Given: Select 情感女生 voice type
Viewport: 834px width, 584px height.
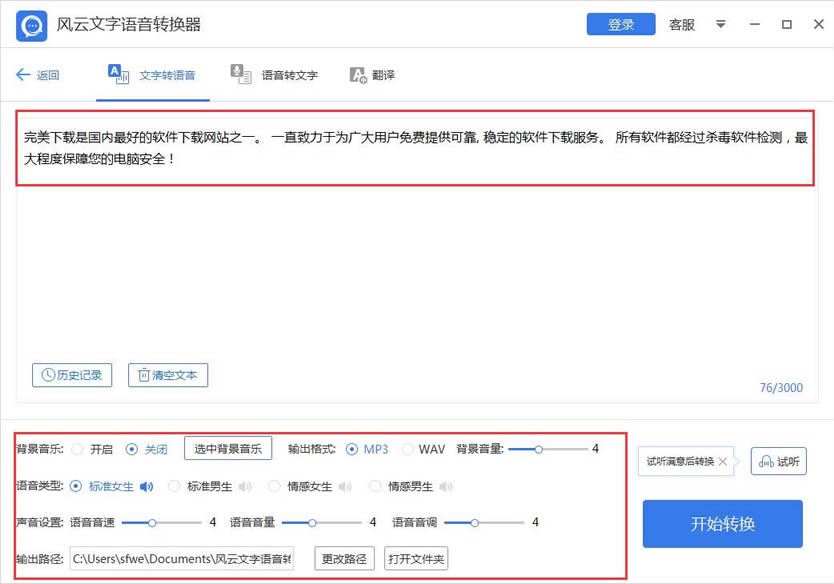Looking at the screenshot, I should [274, 486].
